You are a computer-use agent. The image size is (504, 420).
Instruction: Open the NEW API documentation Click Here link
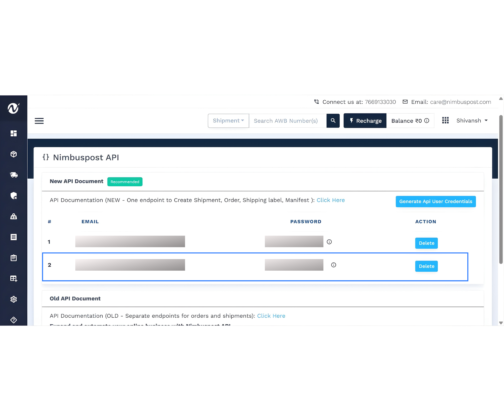point(331,200)
